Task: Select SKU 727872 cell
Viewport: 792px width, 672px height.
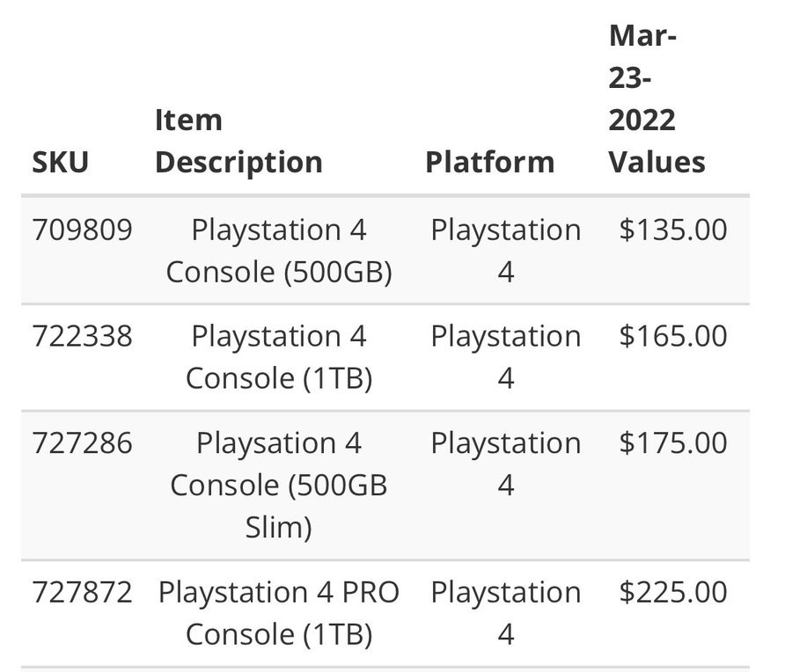Action: pyautogui.click(x=83, y=592)
